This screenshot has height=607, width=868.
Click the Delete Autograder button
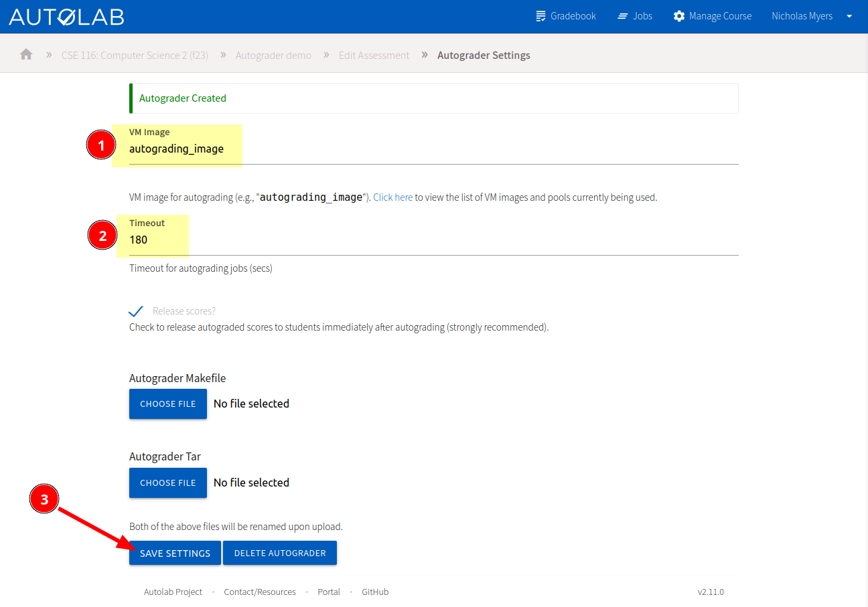click(x=280, y=553)
